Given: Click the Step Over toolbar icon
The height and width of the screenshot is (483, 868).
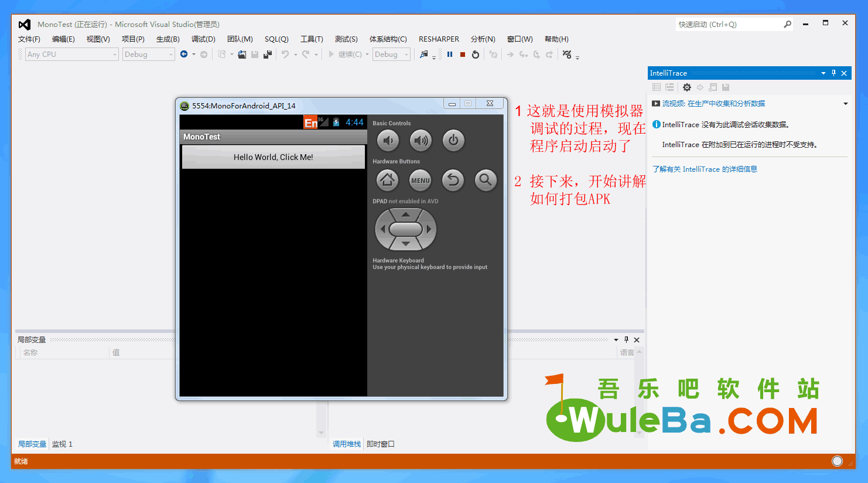Looking at the screenshot, I should tap(536, 55).
